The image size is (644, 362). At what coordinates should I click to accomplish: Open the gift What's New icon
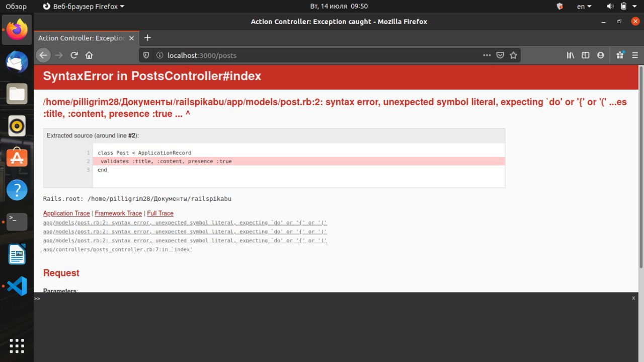(x=620, y=55)
